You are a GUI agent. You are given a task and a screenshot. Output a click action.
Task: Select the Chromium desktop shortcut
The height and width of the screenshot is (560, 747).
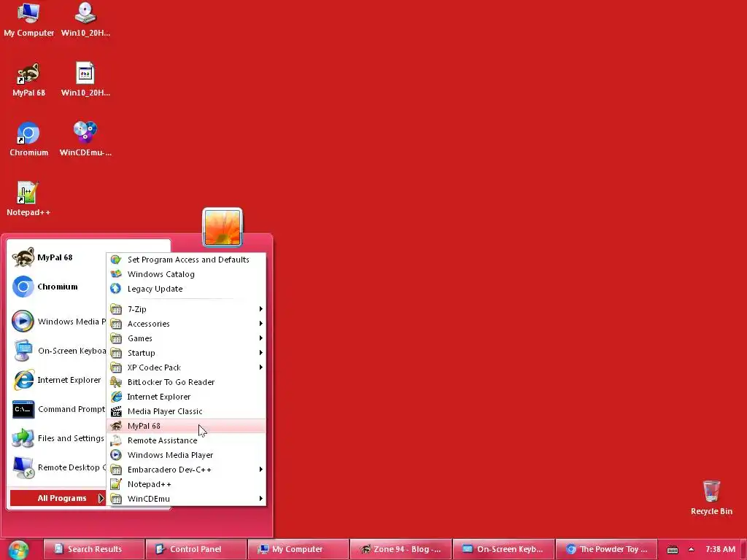point(28,139)
